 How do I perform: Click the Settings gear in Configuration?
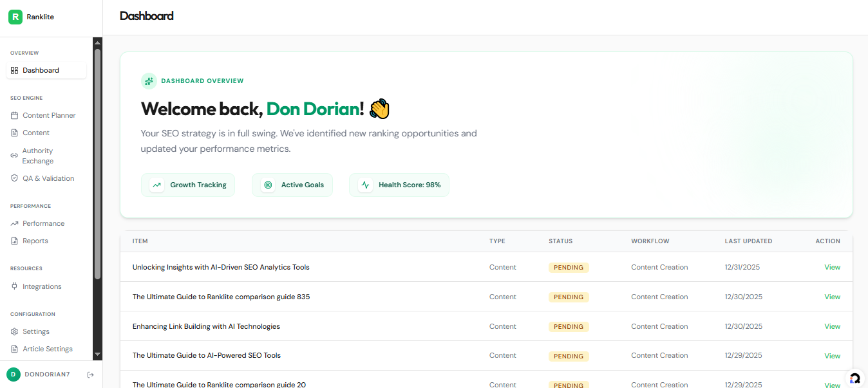click(14, 331)
